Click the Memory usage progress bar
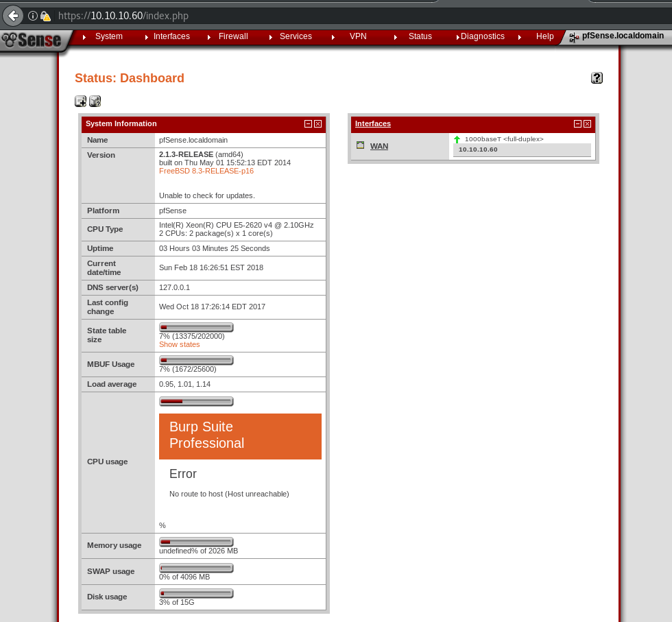 [196, 542]
